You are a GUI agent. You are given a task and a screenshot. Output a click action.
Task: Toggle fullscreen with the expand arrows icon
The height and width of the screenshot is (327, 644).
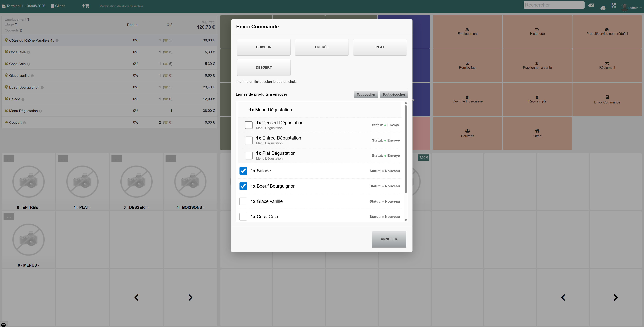click(614, 6)
